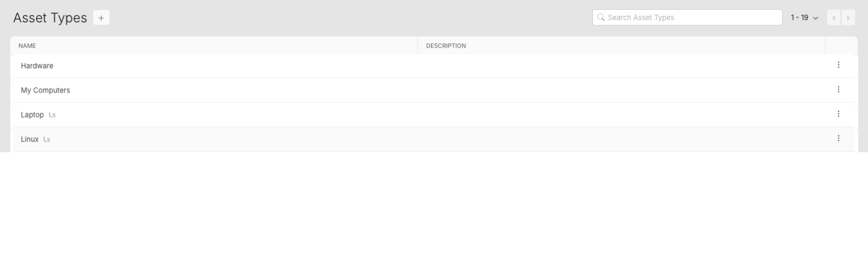
Task: Open the three-dot menu for Laptop
Action: coord(838,114)
